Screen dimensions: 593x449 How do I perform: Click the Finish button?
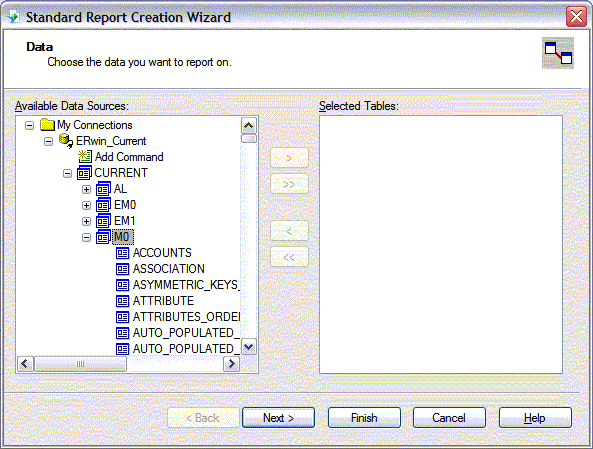pos(364,418)
